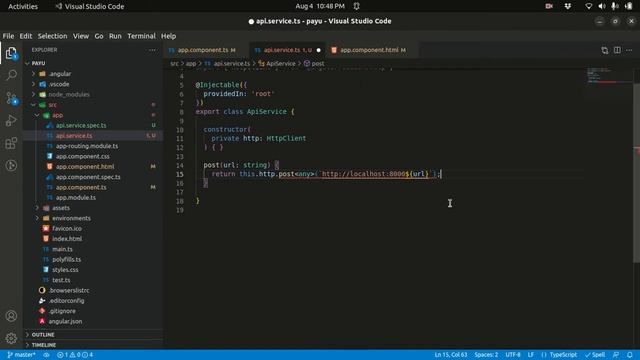Viewport: 640px width, 360px height.
Task: Open the Manage gear icon
Action: coord(11,338)
